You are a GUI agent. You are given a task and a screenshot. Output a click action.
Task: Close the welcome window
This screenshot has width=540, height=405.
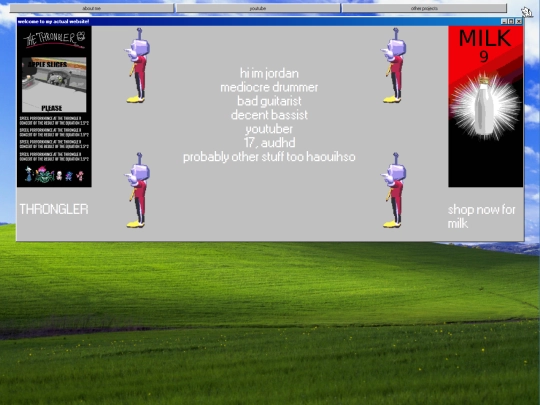coord(519,21)
